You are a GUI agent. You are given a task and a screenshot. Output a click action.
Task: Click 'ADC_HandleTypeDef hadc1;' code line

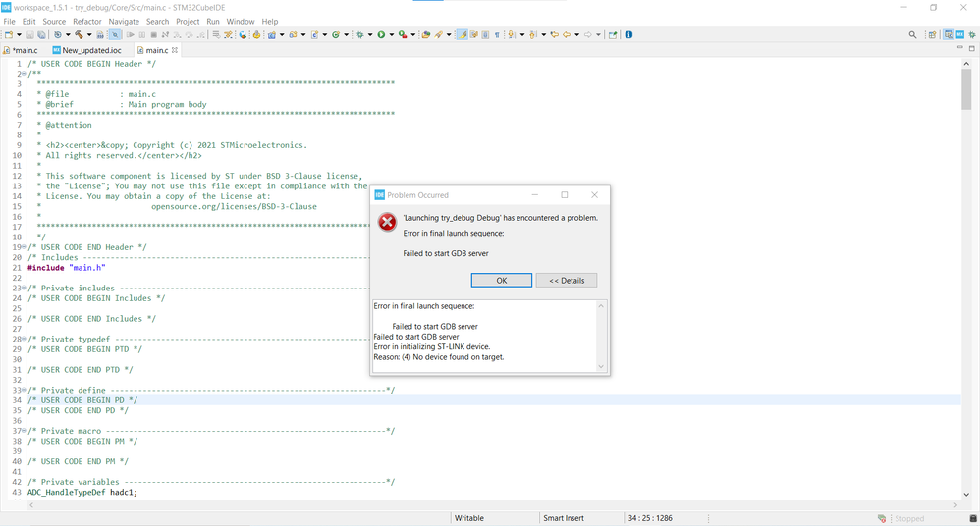[82, 493]
